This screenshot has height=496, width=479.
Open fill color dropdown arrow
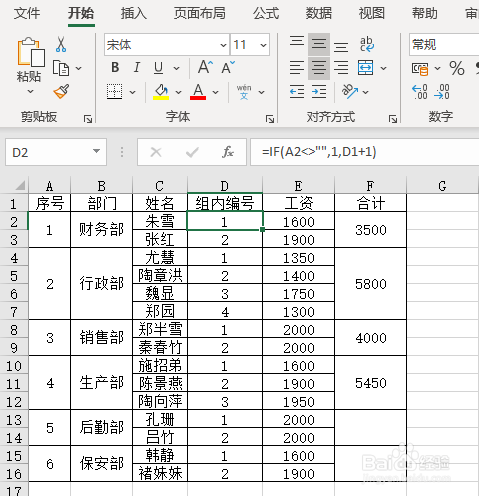179,92
